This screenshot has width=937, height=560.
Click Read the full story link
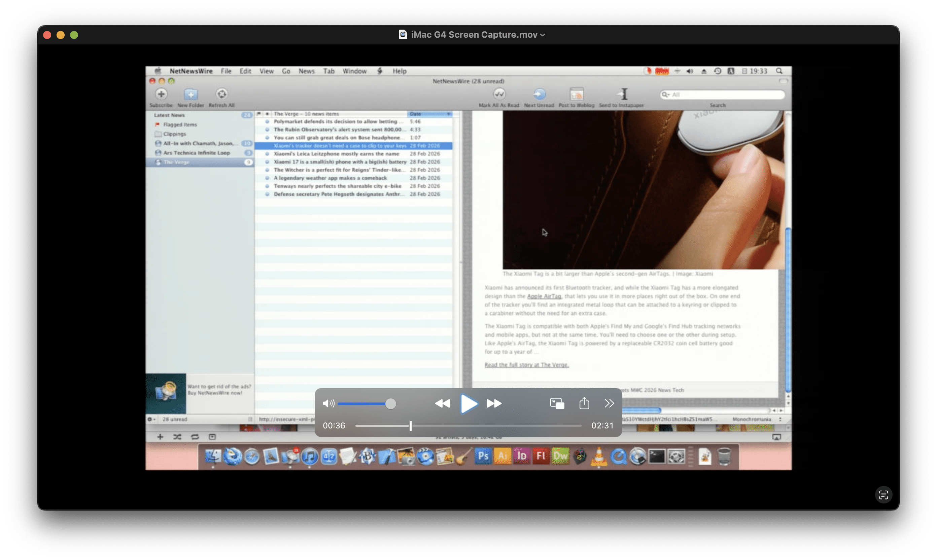(526, 365)
